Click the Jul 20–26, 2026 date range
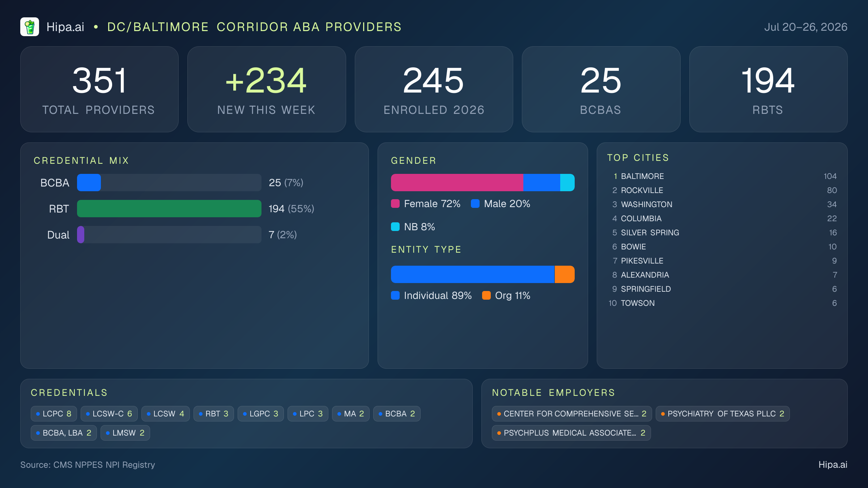The height and width of the screenshot is (488, 868). (x=805, y=27)
